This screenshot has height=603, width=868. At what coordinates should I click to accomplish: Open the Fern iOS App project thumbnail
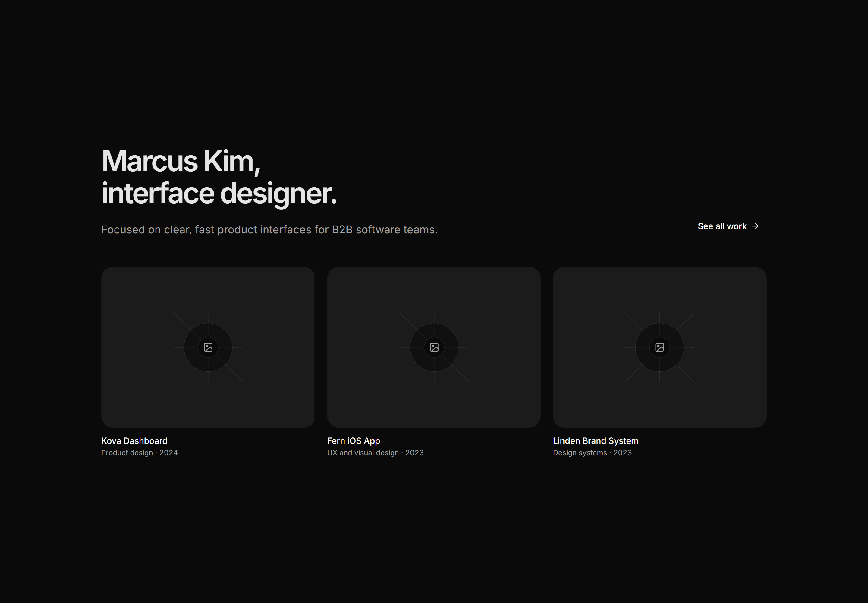coord(434,347)
